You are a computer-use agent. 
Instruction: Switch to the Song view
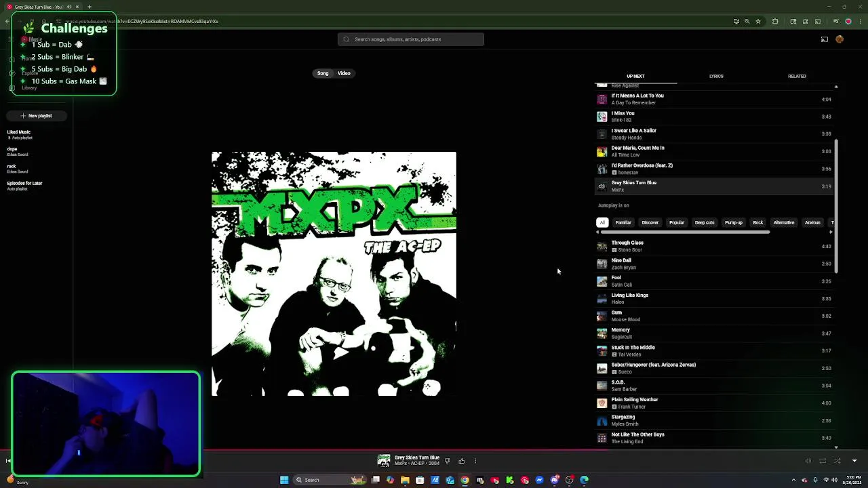323,73
